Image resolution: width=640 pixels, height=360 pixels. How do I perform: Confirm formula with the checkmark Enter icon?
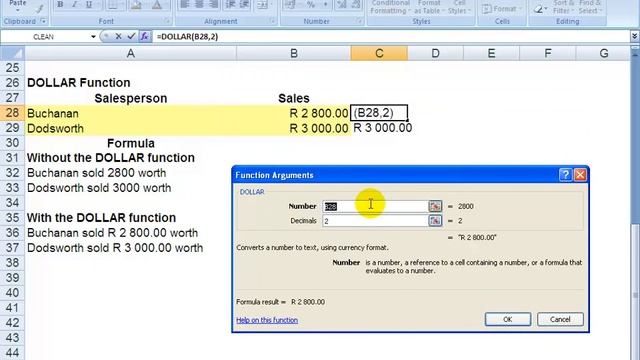[x=131, y=36]
